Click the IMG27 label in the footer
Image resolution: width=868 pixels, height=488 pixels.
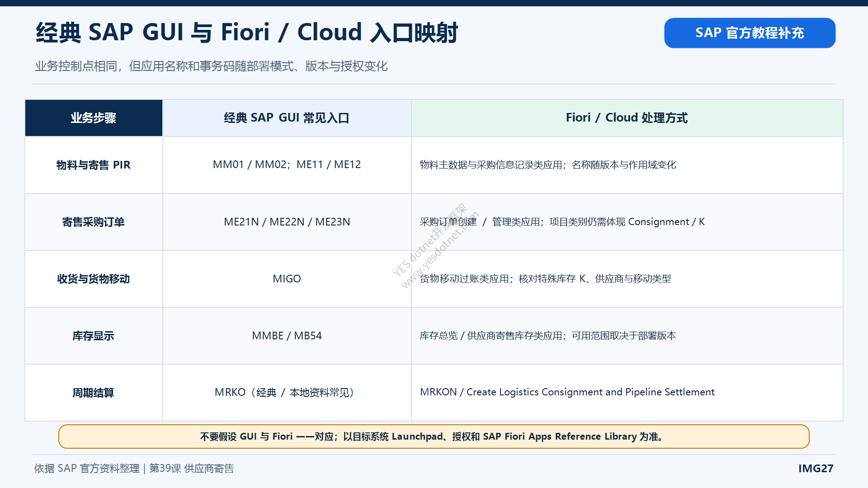point(816,469)
